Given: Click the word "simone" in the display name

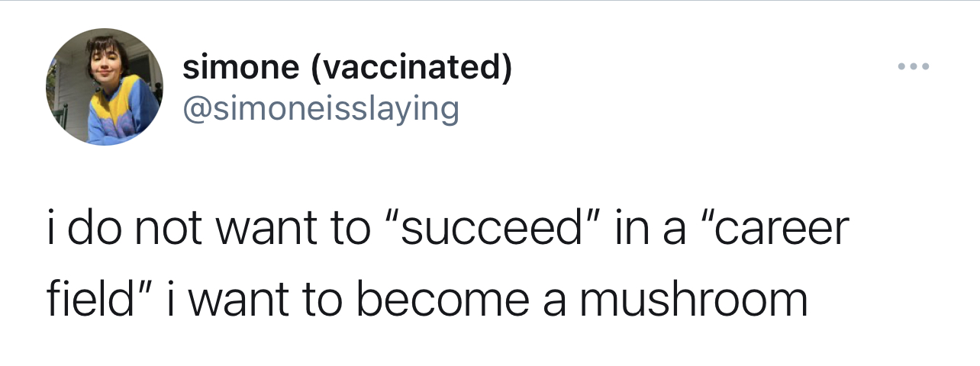Looking at the screenshot, I should 241,69.
